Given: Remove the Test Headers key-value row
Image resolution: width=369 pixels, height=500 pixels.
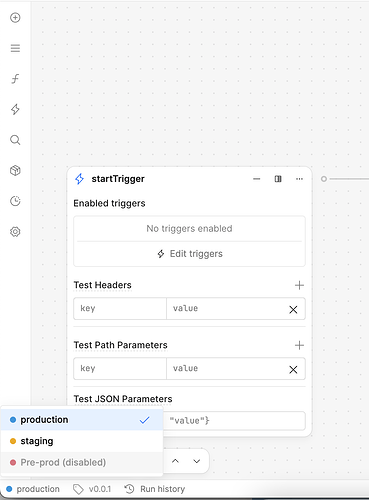Looking at the screenshot, I should point(293,310).
